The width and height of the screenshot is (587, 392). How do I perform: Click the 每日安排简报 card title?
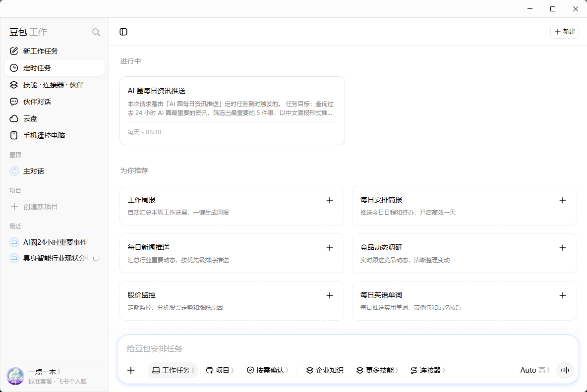[381, 200]
